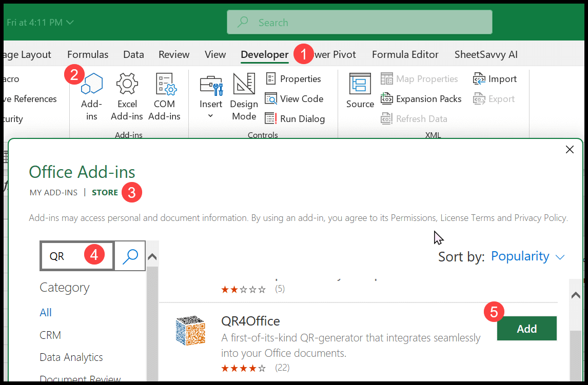Open the Sort by Popularity dropdown
Screen dimensions: 588x385
[x=520, y=256]
